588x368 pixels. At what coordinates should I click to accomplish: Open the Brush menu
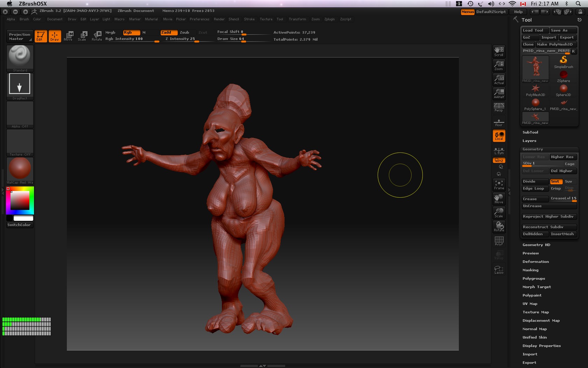pos(24,19)
